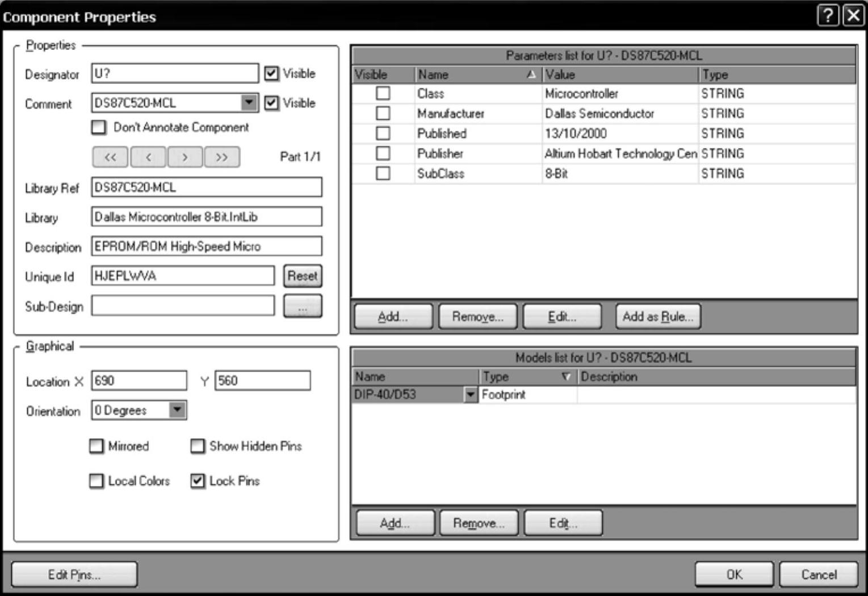
Task: Open the Orientation dropdown
Action: (x=177, y=410)
